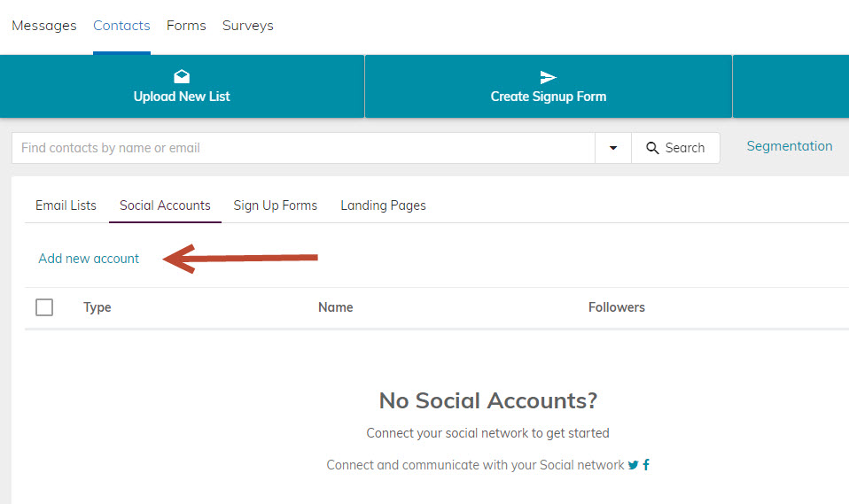This screenshot has width=849, height=504.
Task: Open the Messages menu
Action: pyautogui.click(x=43, y=26)
